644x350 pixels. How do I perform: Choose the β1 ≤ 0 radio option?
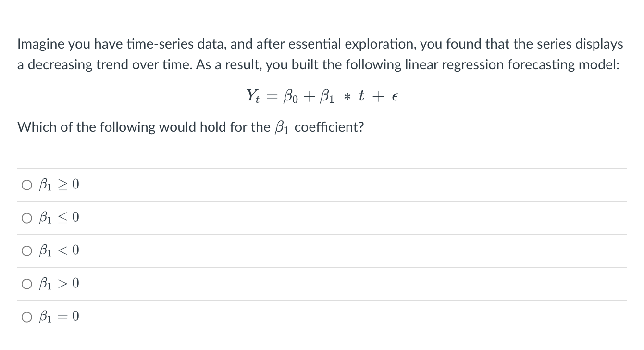[x=25, y=218]
